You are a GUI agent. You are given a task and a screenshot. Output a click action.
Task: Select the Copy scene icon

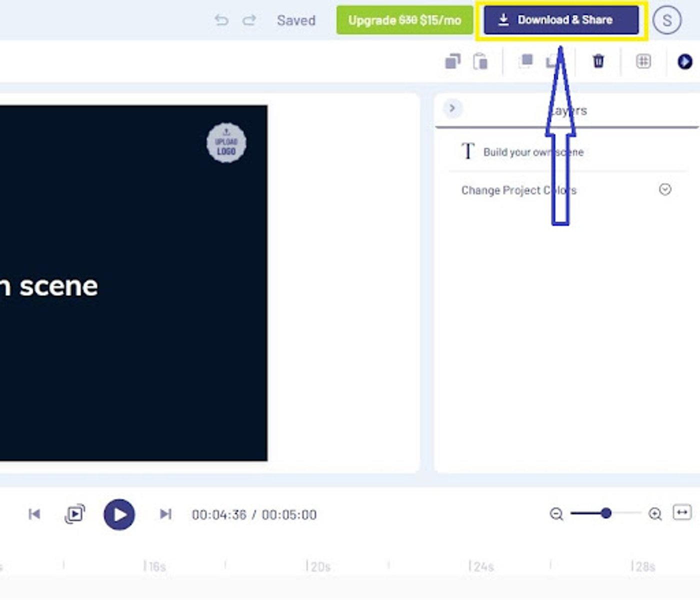[452, 61]
